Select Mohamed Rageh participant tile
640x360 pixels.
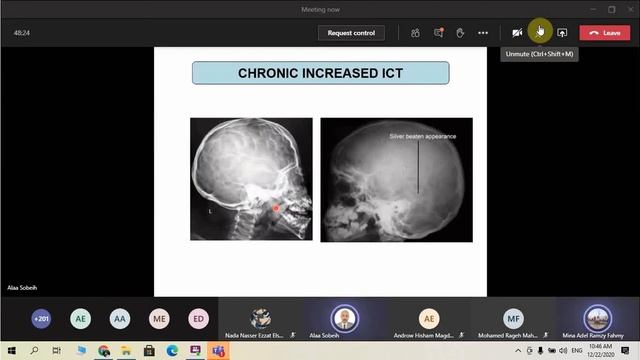[x=513, y=320]
